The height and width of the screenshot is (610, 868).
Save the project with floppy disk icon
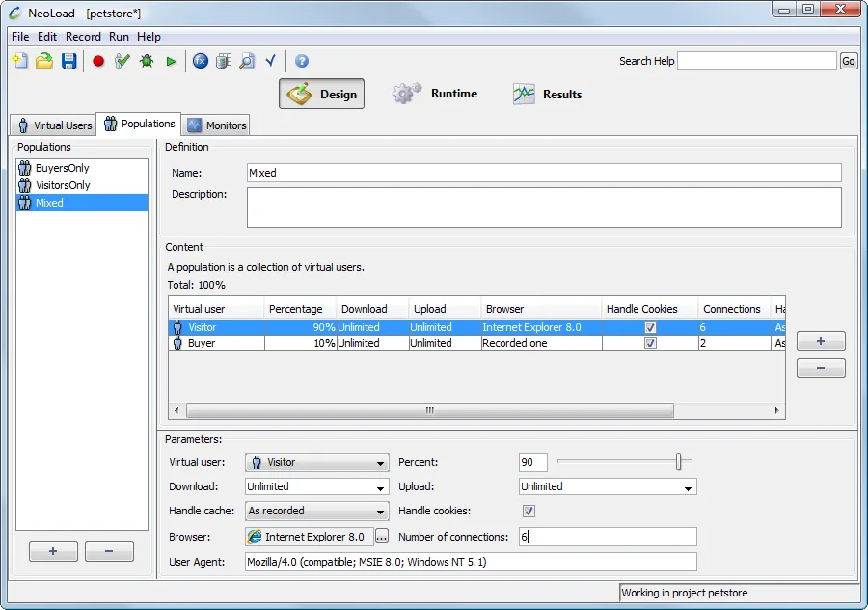pos(68,61)
